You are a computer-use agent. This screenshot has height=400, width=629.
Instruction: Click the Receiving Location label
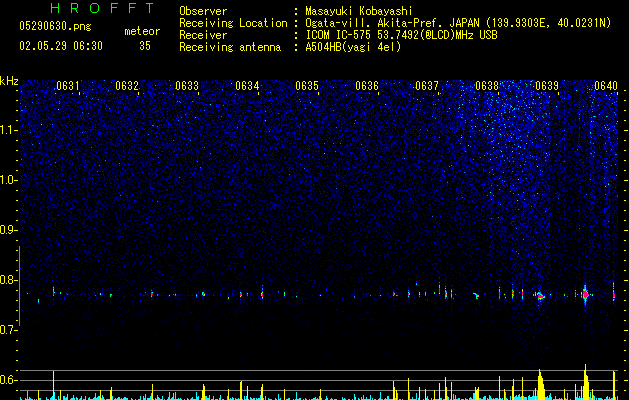tap(233, 23)
